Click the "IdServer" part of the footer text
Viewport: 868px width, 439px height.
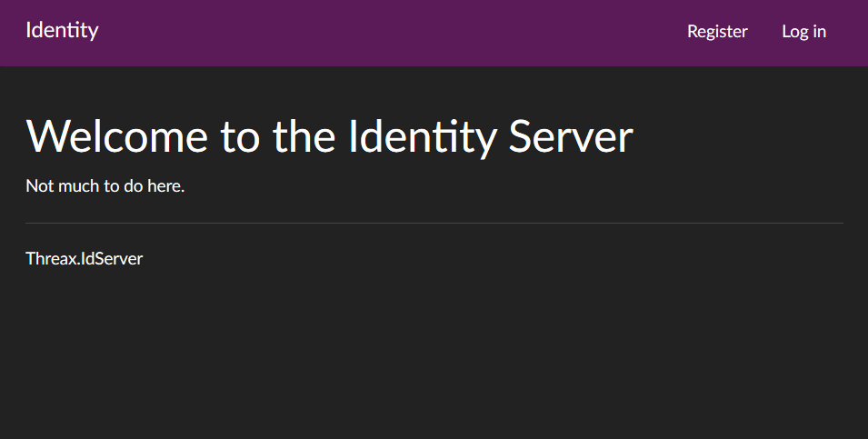pyautogui.click(x=112, y=259)
